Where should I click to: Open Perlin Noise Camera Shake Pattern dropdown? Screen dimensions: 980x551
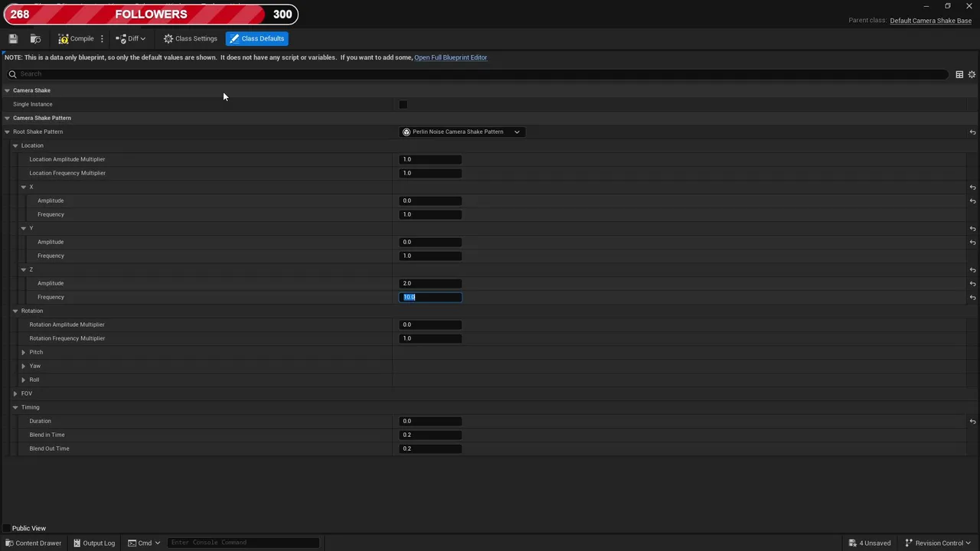pyautogui.click(x=462, y=132)
